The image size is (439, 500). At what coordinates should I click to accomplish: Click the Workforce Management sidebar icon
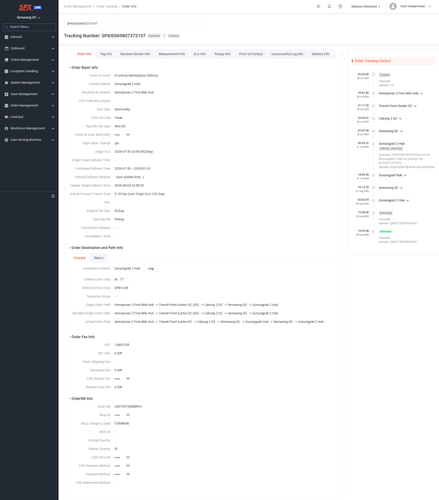(6, 128)
